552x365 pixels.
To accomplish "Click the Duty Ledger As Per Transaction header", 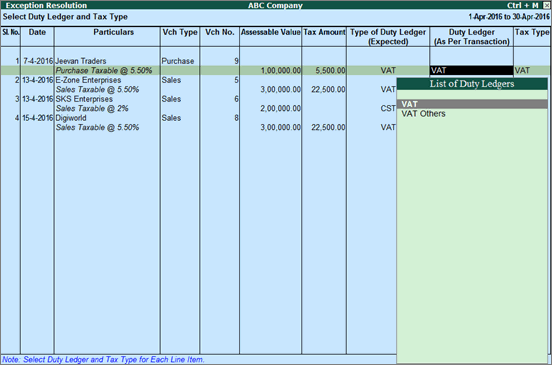I will point(471,37).
